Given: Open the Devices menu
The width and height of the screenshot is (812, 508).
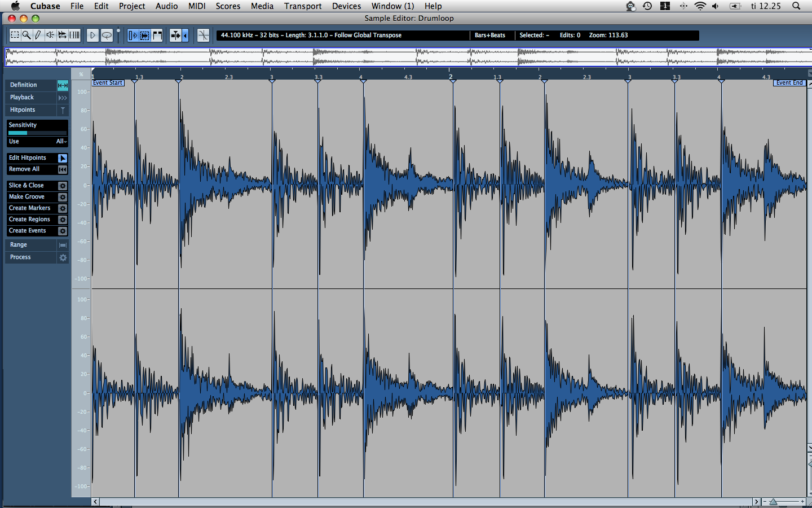Looking at the screenshot, I should pos(346,6).
